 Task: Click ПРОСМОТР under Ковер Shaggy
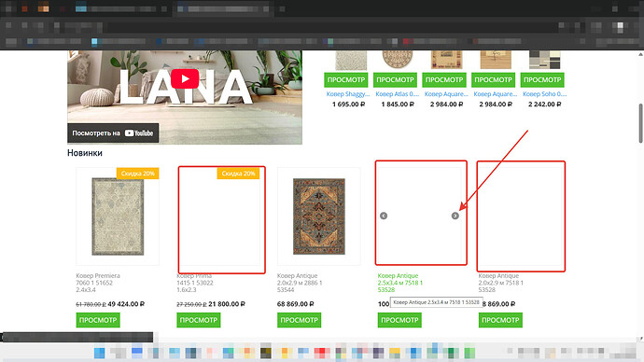(x=346, y=79)
